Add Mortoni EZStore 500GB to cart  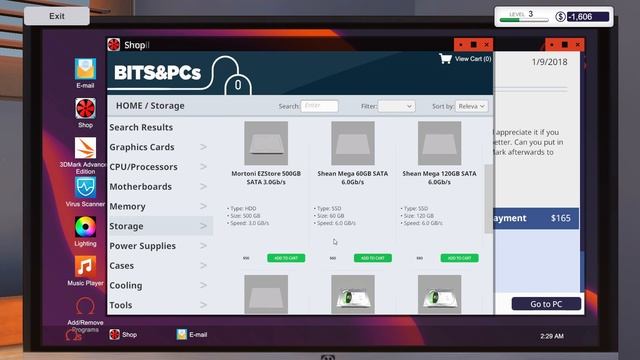[x=286, y=258]
